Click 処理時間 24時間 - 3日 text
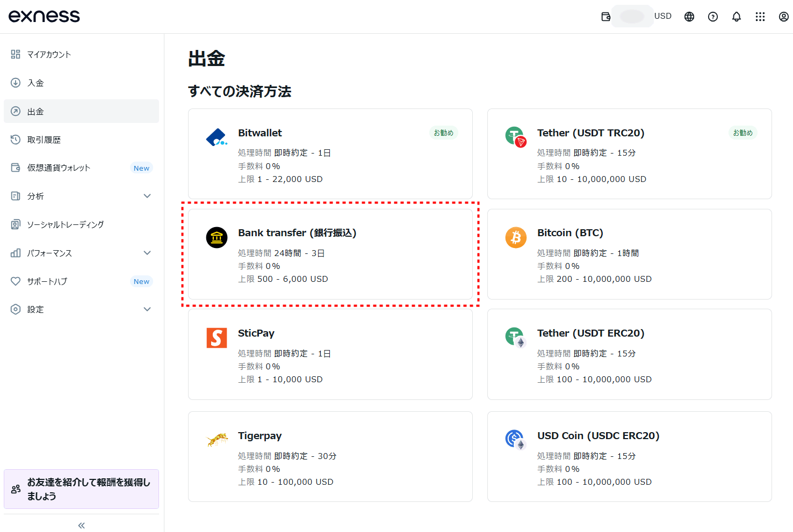 pos(282,253)
